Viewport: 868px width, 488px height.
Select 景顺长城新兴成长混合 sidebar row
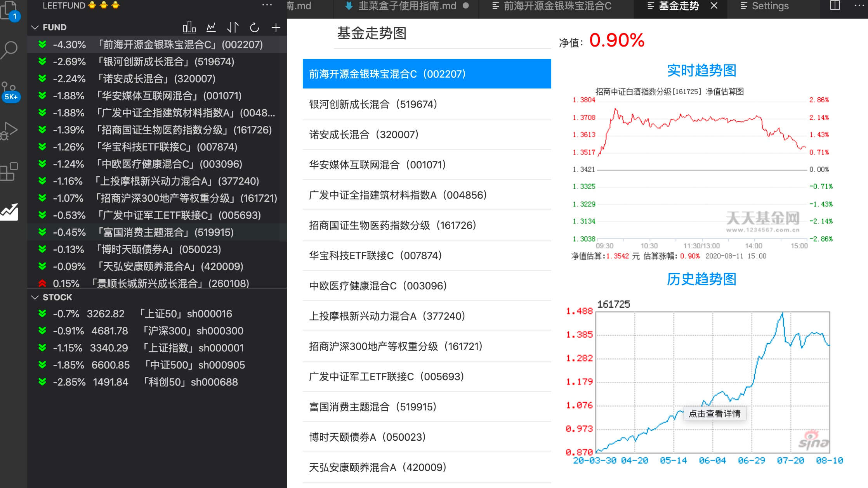pos(157,283)
